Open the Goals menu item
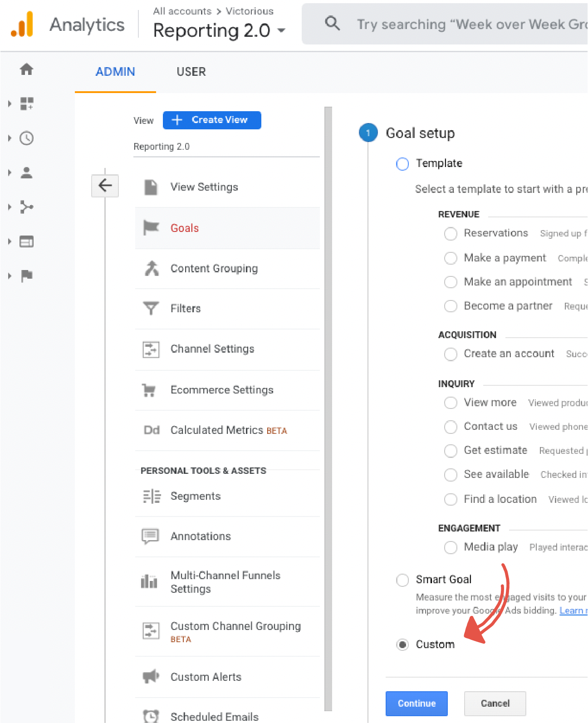The width and height of the screenshot is (588, 723). coord(185,228)
